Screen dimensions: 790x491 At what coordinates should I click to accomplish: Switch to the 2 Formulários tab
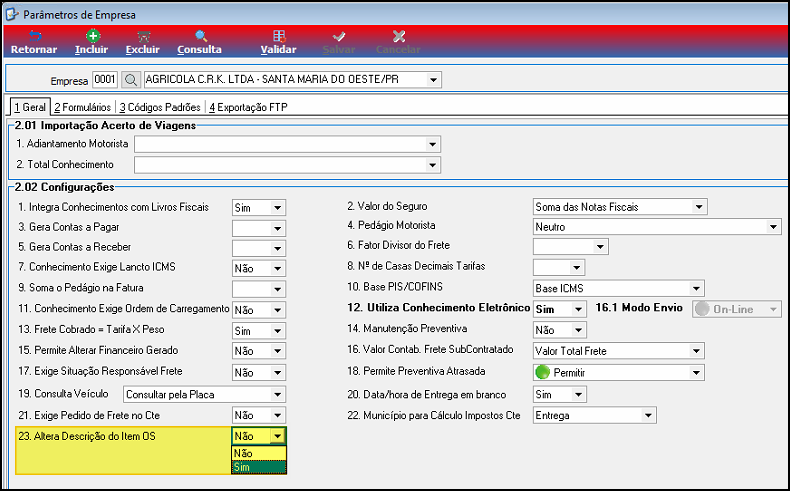click(83, 107)
